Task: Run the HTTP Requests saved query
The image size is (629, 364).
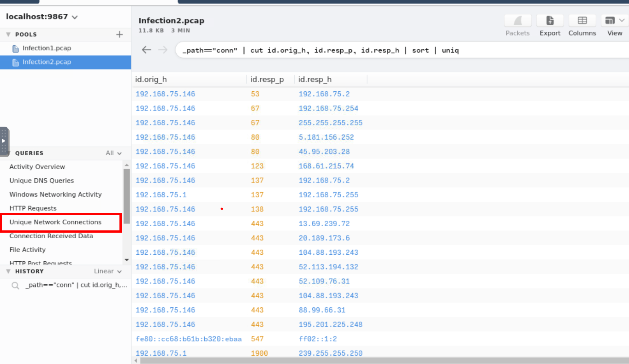Action: pos(33,208)
